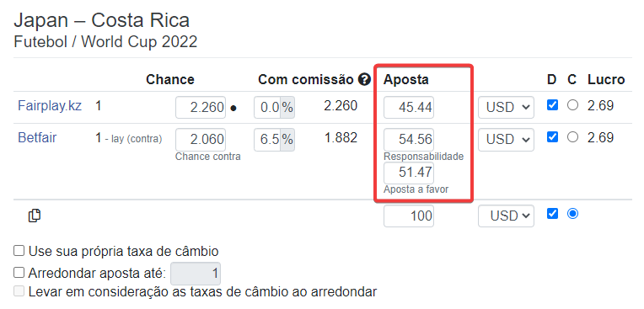
Task: Uncheck the D checkbox in Betfair row
Action: (552, 137)
